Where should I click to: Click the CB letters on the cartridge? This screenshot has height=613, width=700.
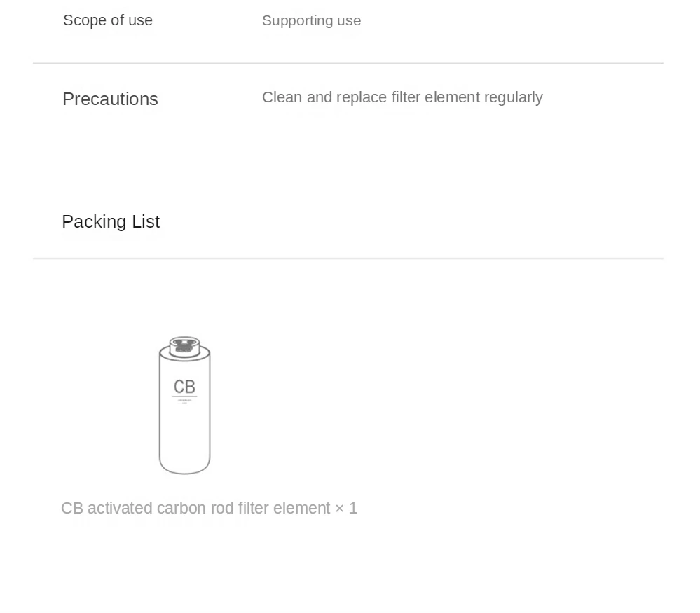point(184,387)
